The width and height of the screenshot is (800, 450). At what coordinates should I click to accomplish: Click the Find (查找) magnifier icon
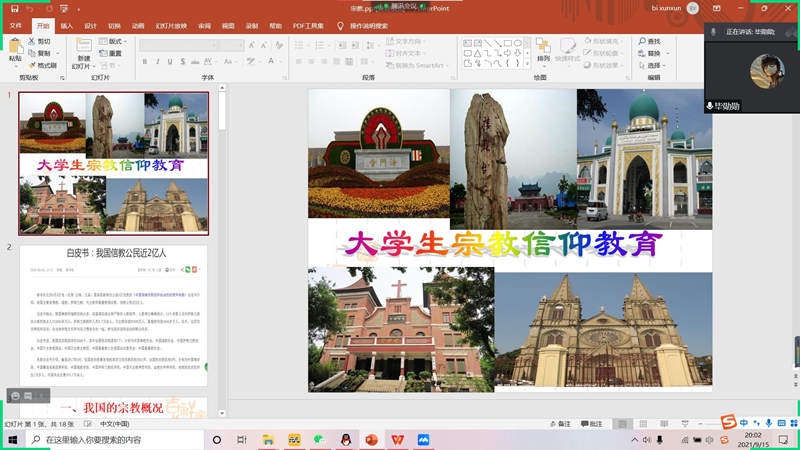click(x=642, y=42)
